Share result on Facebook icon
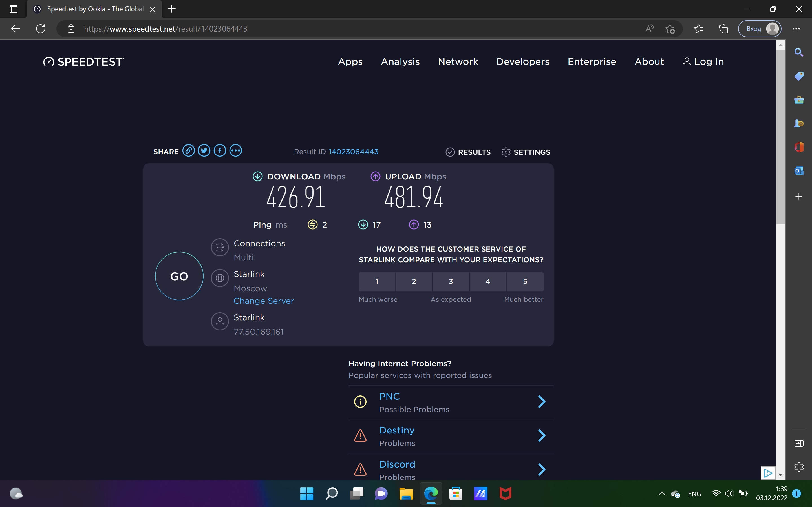This screenshot has height=507, width=812. pos(220,151)
